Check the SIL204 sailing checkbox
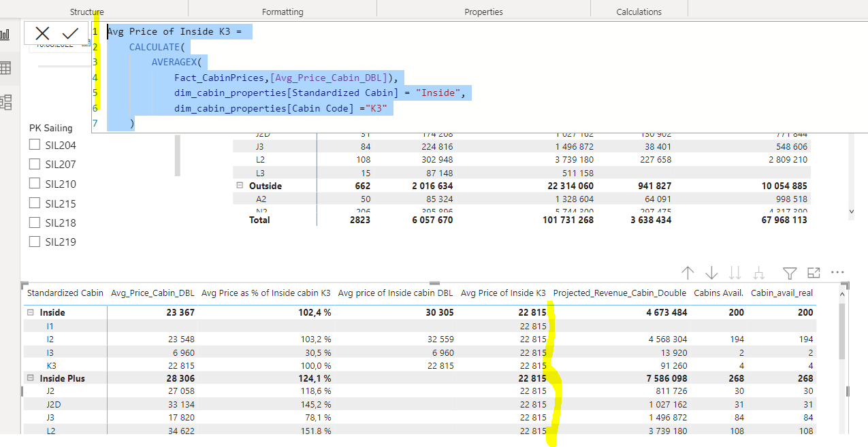The image size is (868, 447). [35, 145]
